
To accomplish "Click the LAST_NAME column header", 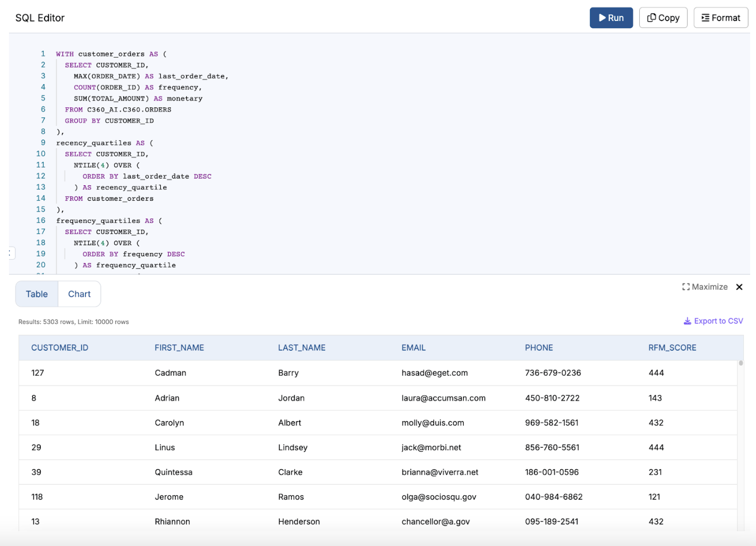I will tap(302, 348).
